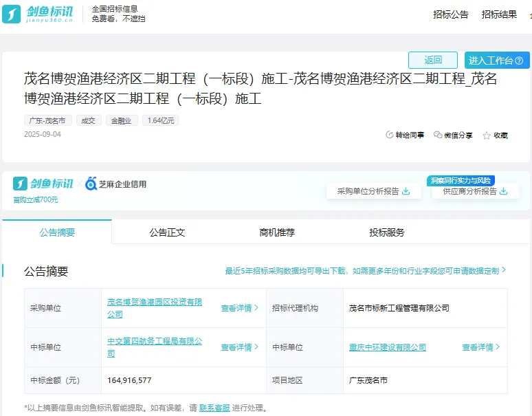Click the 微信分享 WeChat share icon
Screen dimensions: 532x416
pos(438,135)
